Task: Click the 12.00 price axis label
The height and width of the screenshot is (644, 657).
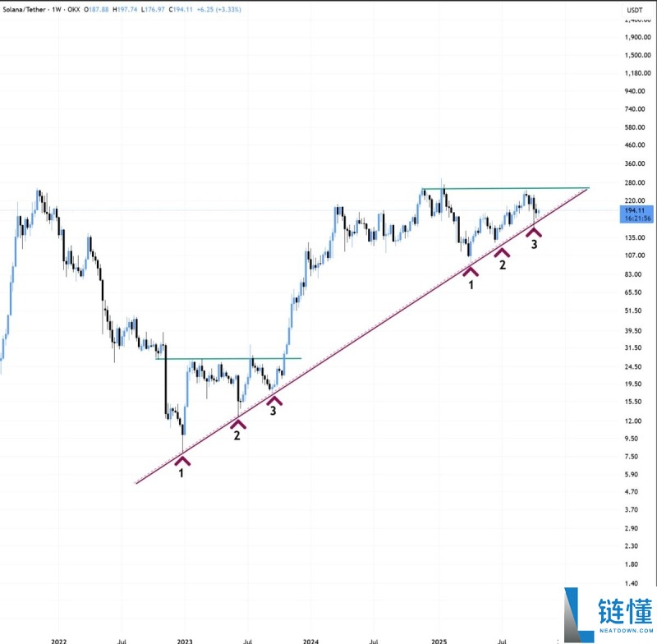Action: pyautogui.click(x=633, y=421)
